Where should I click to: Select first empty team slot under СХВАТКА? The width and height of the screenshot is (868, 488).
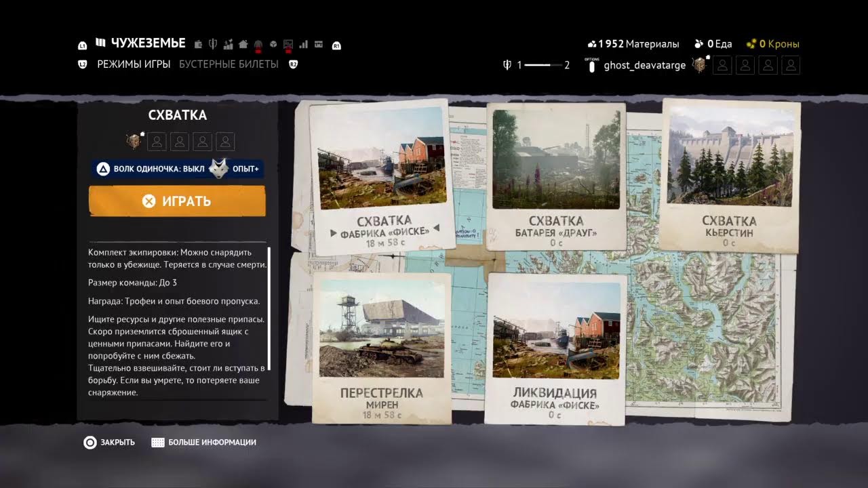[157, 142]
